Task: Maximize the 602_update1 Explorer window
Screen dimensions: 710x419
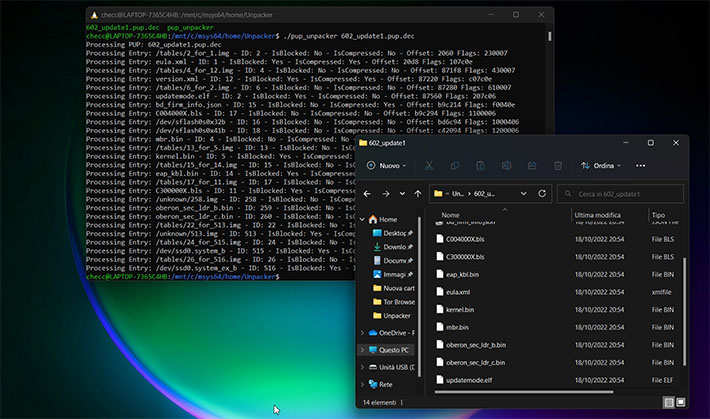Action: pos(651,143)
